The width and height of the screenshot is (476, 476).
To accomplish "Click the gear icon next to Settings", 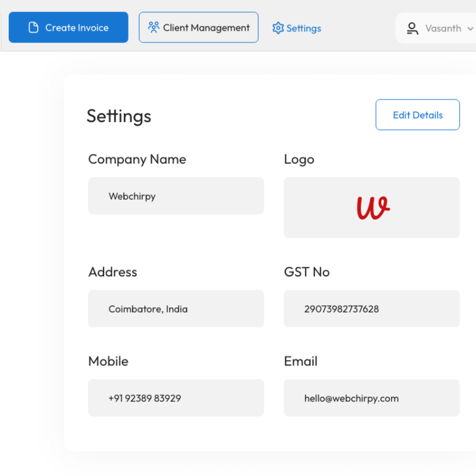I will [278, 28].
